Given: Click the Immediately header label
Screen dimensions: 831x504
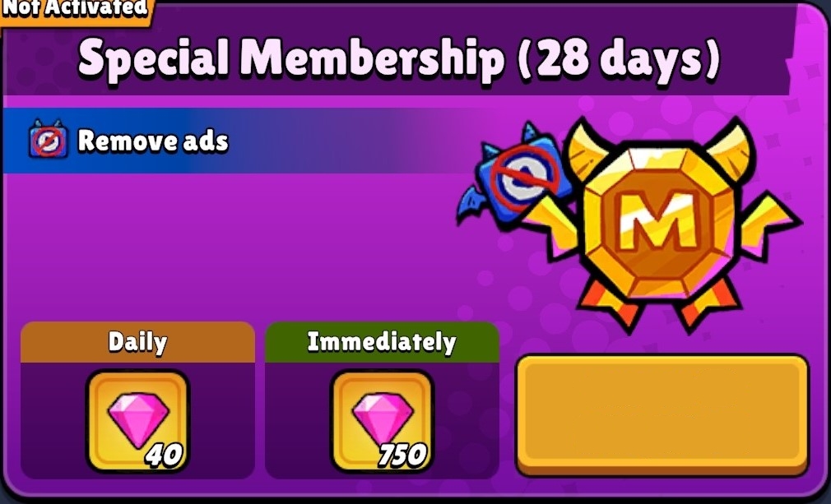Looking at the screenshot, I should [x=382, y=343].
